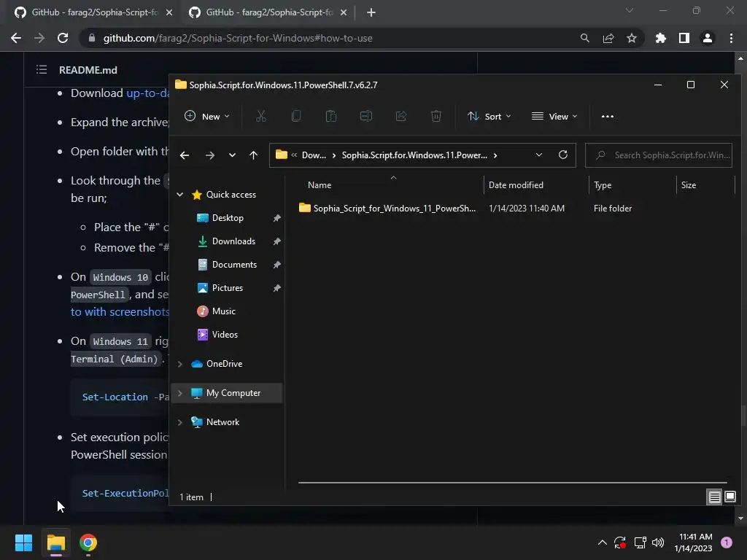The image size is (747, 560).
Task: Click the Copy icon in Explorer toolbar
Action: [x=296, y=117]
